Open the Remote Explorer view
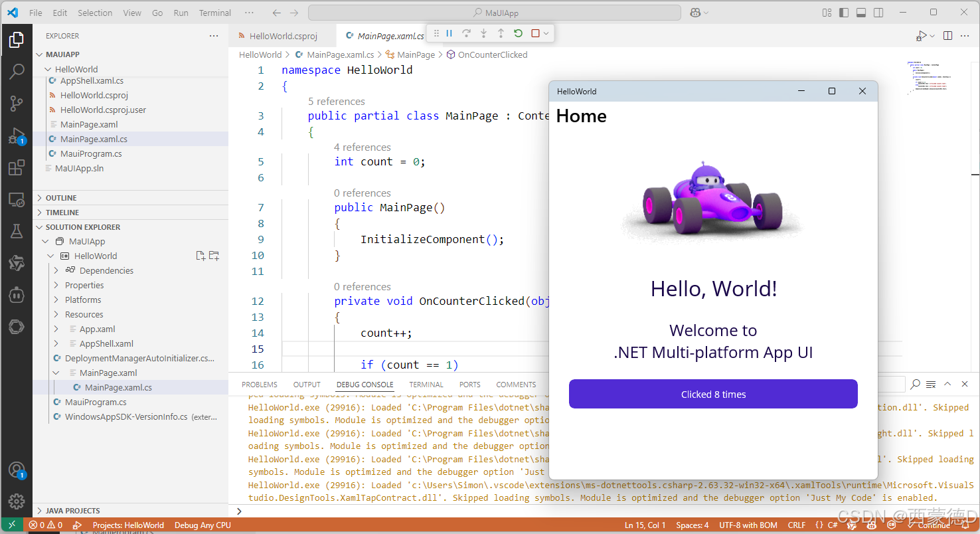Image resolution: width=980 pixels, height=534 pixels. (x=17, y=199)
